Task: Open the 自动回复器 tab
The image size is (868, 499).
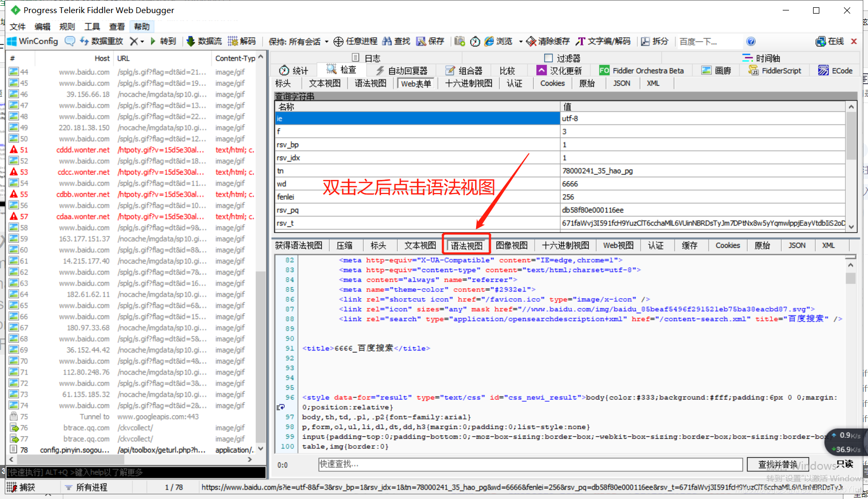Action: coord(402,71)
